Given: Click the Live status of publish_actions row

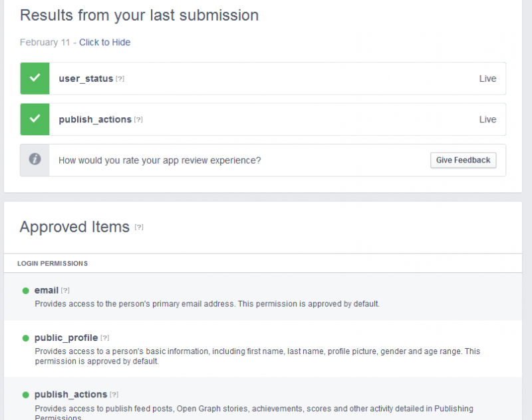Looking at the screenshot, I should point(487,119).
